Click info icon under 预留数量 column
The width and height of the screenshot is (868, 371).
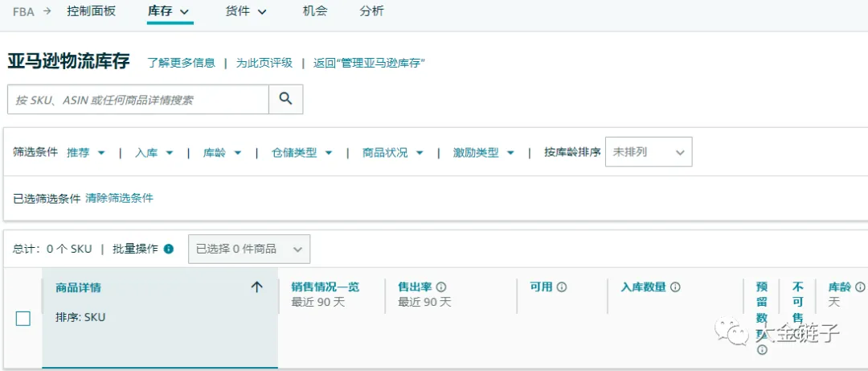coord(762,350)
